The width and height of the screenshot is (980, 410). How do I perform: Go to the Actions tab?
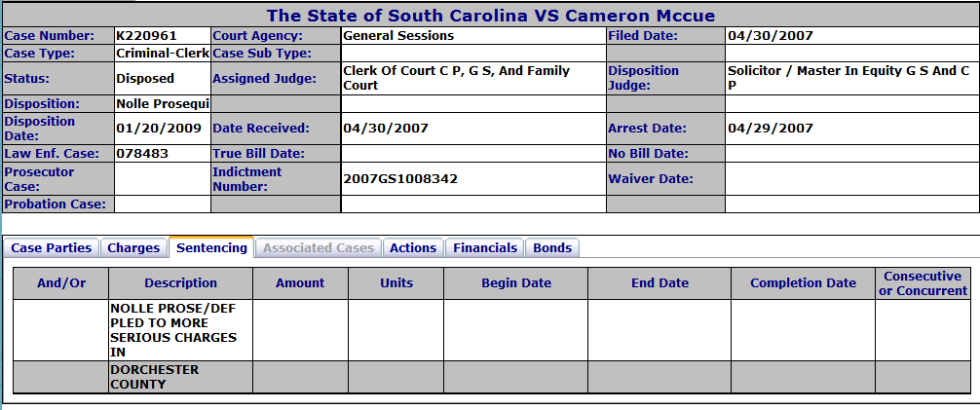pyautogui.click(x=413, y=248)
